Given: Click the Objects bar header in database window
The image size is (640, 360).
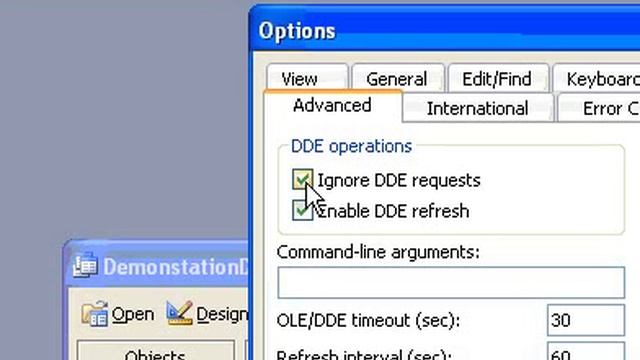Looking at the screenshot, I should (x=156, y=350).
